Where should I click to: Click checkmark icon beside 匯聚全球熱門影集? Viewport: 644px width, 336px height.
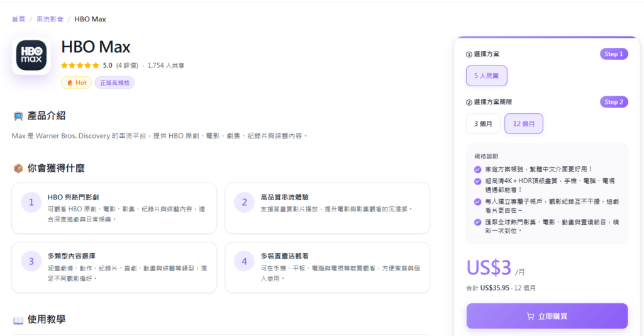(x=478, y=222)
